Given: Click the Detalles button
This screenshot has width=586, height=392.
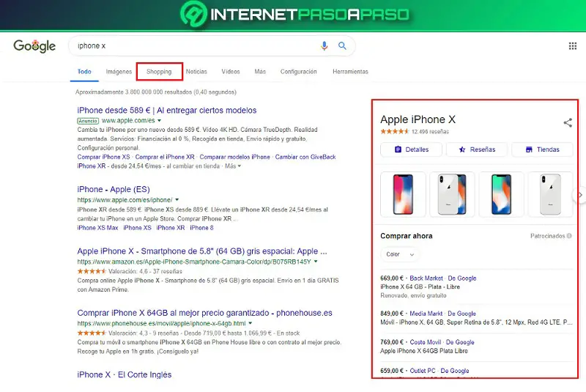Looking at the screenshot, I should pyautogui.click(x=411, y=149).
